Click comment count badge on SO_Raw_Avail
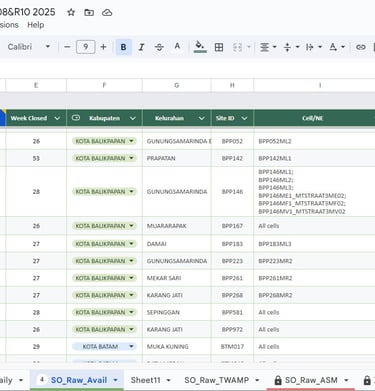This screenshot has width=375, height=391. [42, 380]
